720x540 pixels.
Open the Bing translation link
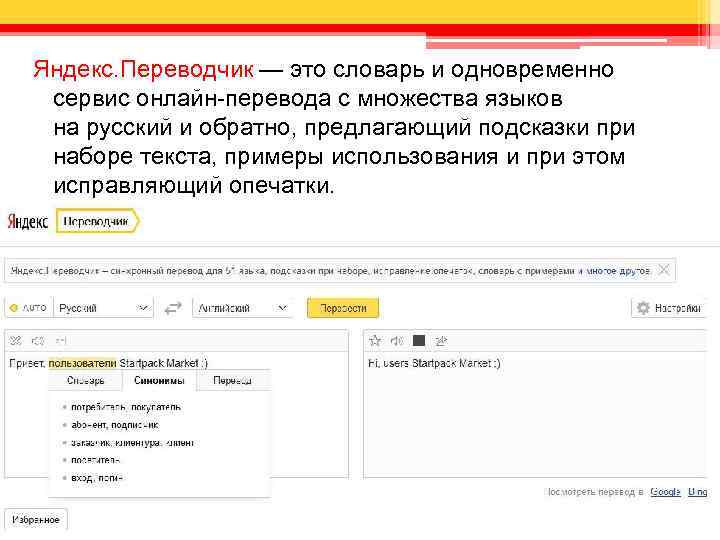tap(698, 492)
